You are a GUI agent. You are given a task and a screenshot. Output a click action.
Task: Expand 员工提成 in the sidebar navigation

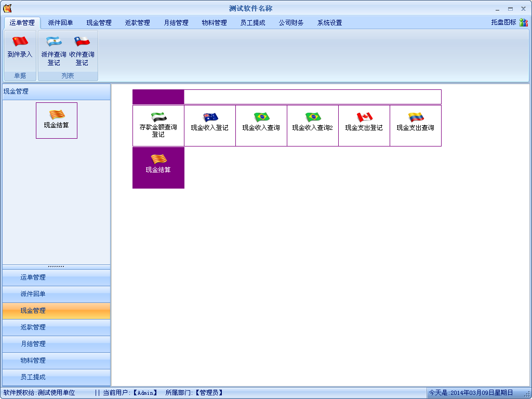click(56, 377)
